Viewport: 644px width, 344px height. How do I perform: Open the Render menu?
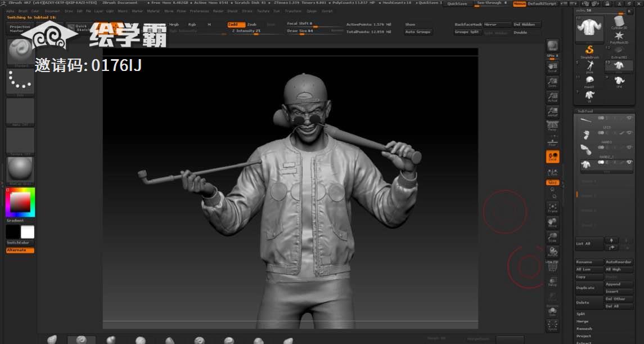pyautogui.click(x=218, y=11)
